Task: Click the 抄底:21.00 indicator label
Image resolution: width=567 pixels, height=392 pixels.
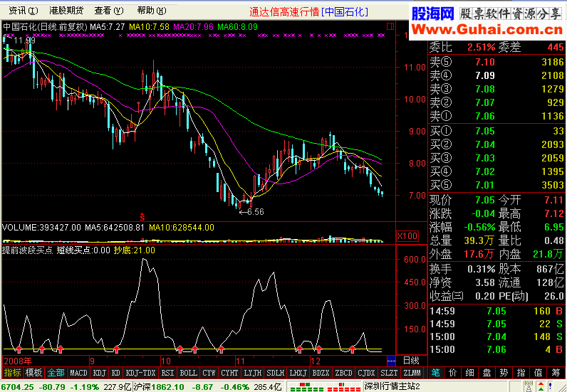Action: 134,250
